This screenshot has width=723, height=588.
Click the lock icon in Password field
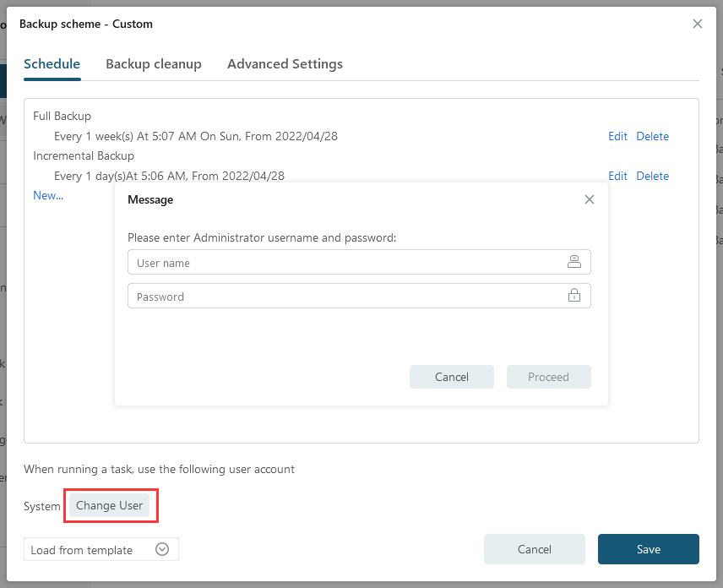574,296
